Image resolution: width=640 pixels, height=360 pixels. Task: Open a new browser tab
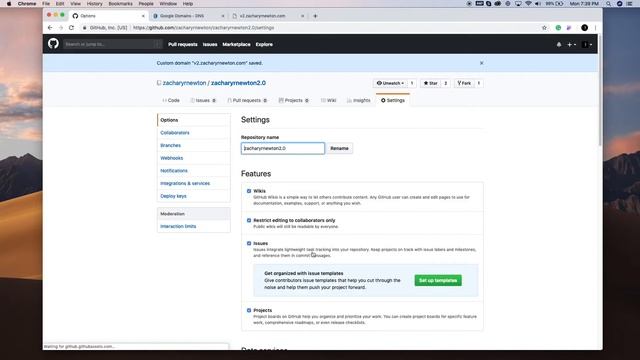click(x=315, y=16)
